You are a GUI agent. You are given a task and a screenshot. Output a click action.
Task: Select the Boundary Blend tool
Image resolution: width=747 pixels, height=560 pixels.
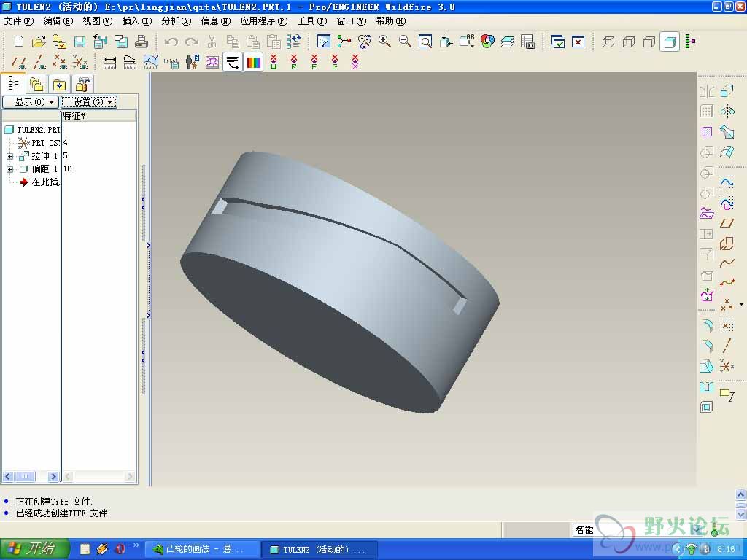click(727, 152)
